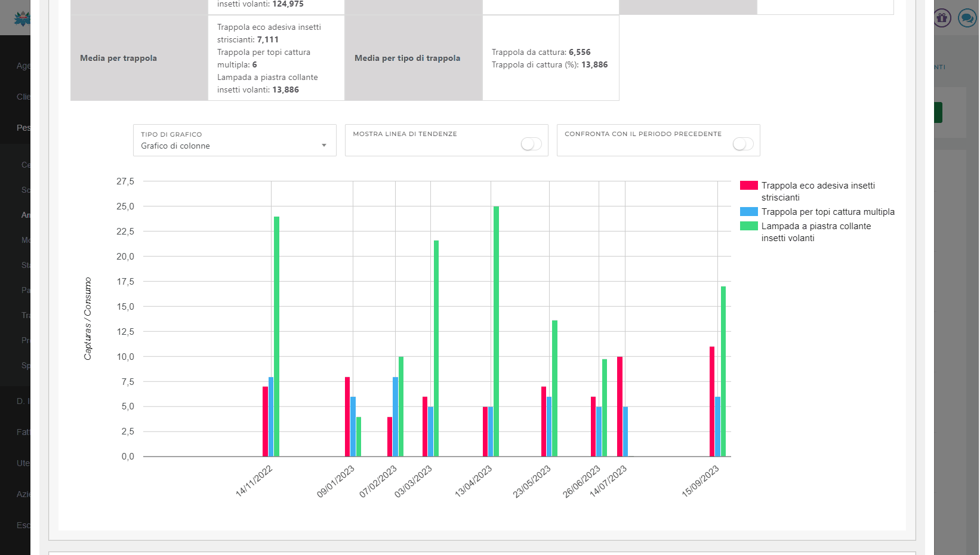The width and height of the screenshot is (980, 555).
Task: Toggle blue legend swatch for Trappola per topi
Action: (748, 212)
